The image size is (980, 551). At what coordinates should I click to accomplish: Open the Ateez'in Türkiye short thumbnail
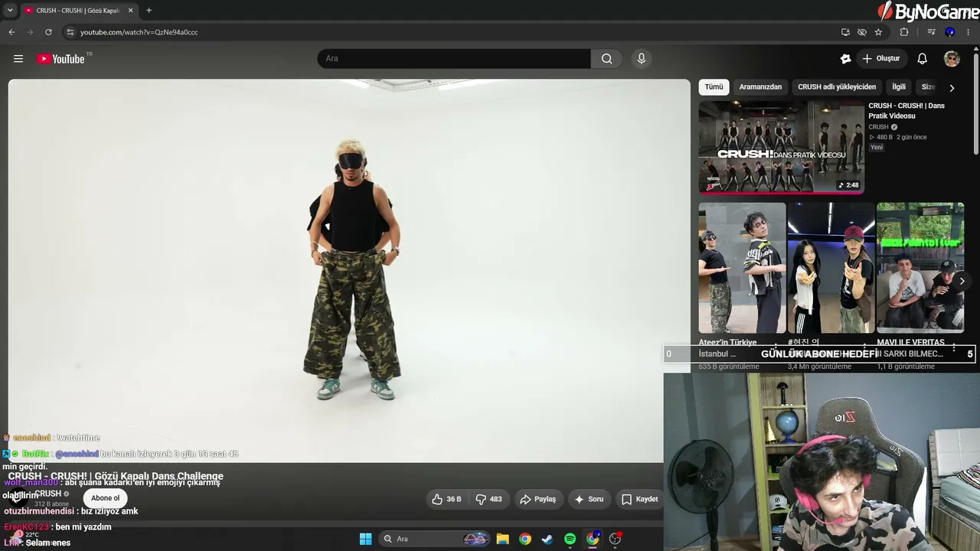click(x=742, y=268)
